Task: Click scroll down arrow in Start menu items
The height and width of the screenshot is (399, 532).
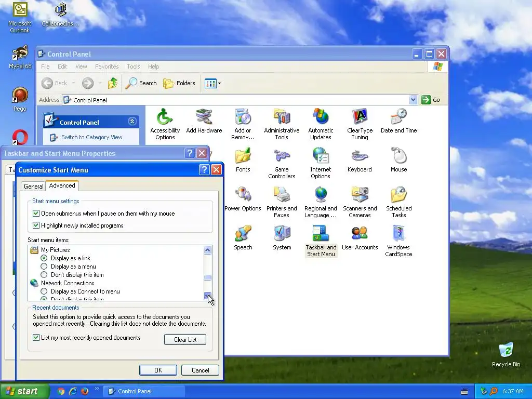Action: pos(208,296)
